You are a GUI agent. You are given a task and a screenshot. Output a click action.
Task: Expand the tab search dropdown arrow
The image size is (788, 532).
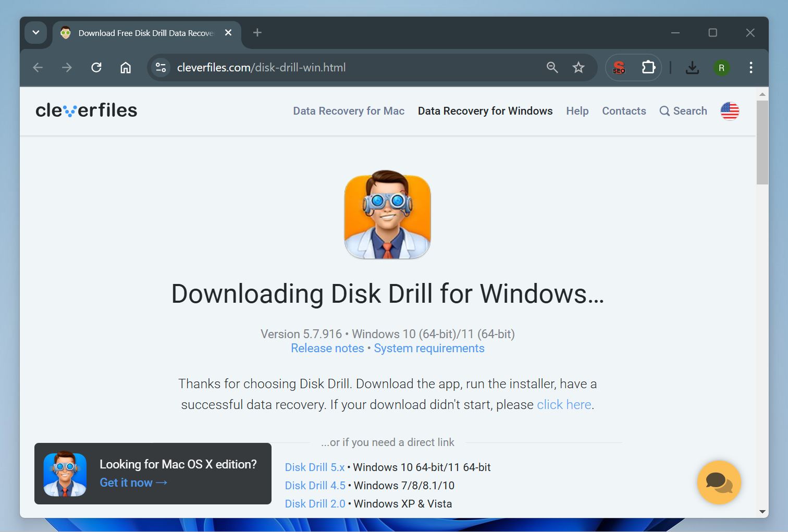pyautogui.click(x=36, y=33)
